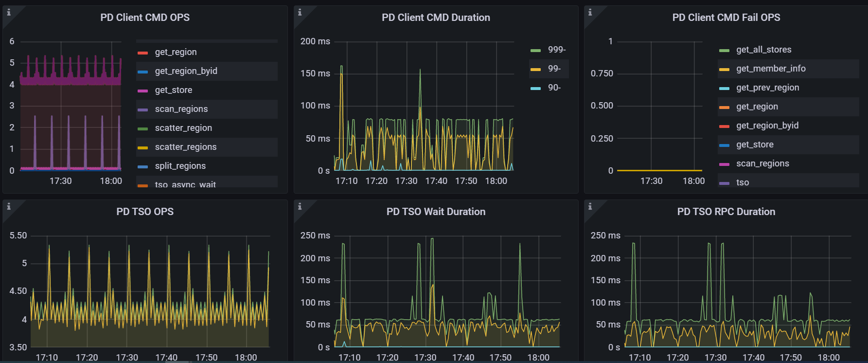The height and width of the screenshot is (363, 868).
Task: Open PD TSO OPS panel title menu
Action: [145, 212]
